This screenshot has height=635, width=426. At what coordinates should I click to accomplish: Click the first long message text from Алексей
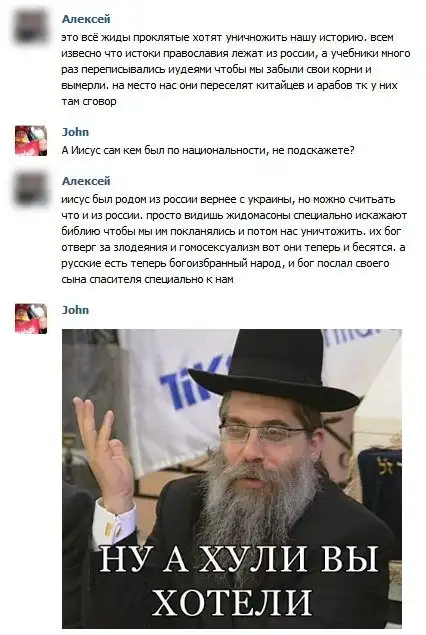click(236, 69)
